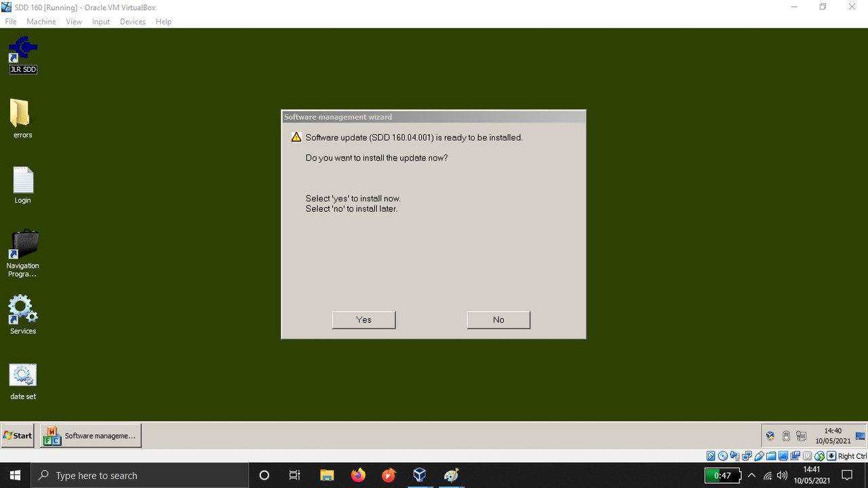Open the Windows host Start button
868x488 pixels.
pos(15,476)
